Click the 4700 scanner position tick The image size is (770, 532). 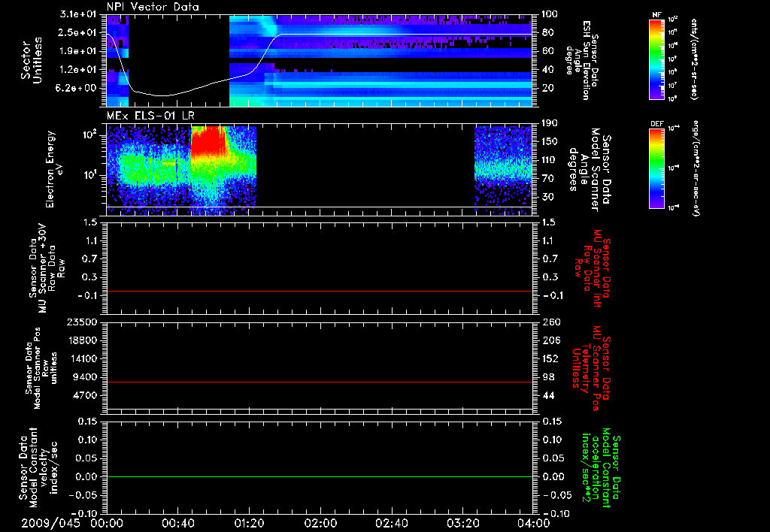85,395
